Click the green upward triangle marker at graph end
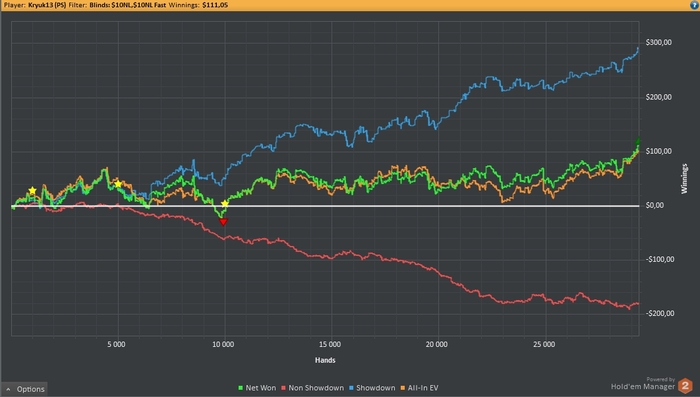The height and width of the screenshot is (397, 700). click(x=638, y=141)
